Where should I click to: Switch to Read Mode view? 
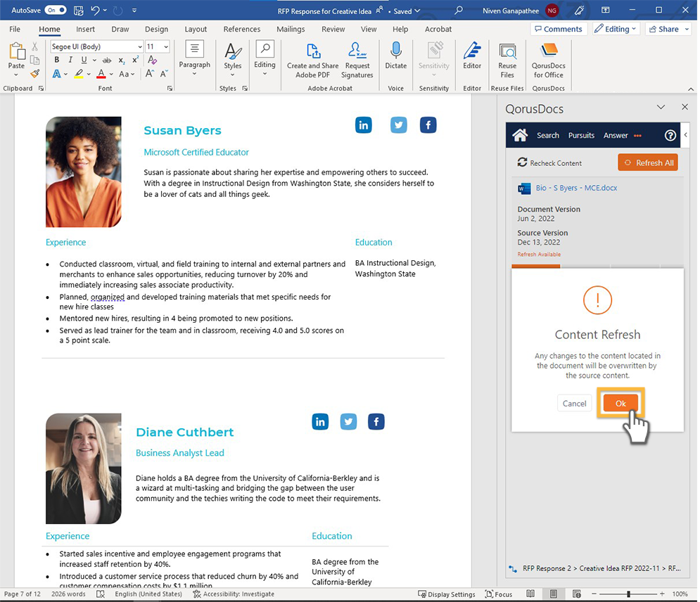[530, 594]
